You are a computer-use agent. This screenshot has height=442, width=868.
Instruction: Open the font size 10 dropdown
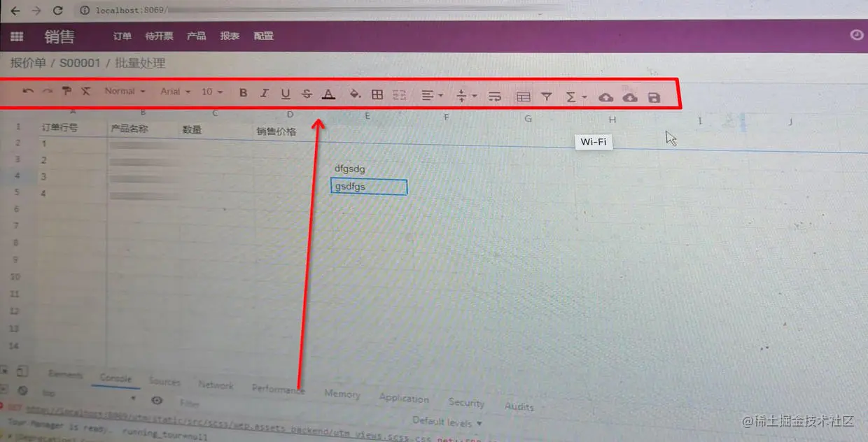[x=212, y=92]
